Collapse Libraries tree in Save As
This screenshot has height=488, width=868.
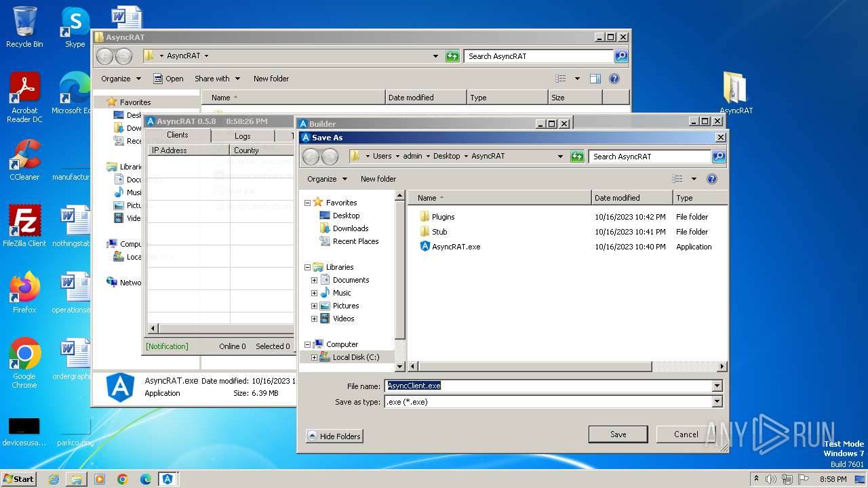click(x=307, y=267)
